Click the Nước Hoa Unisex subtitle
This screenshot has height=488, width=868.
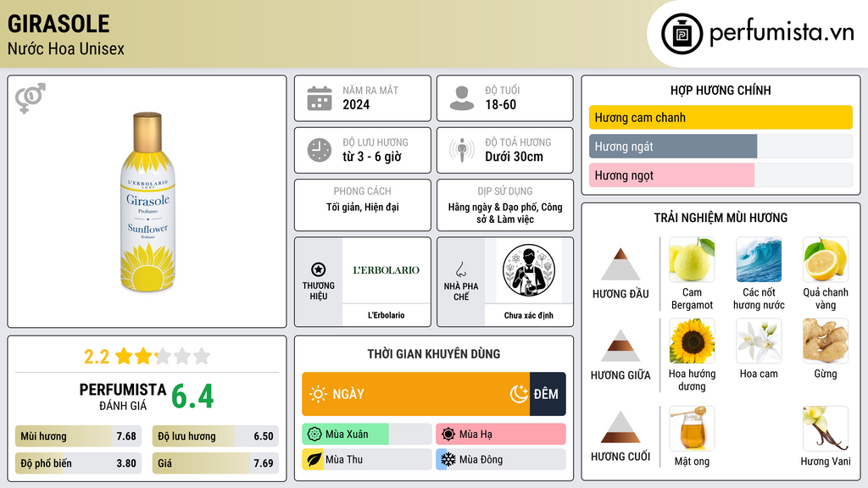click(x=66, y=48)
